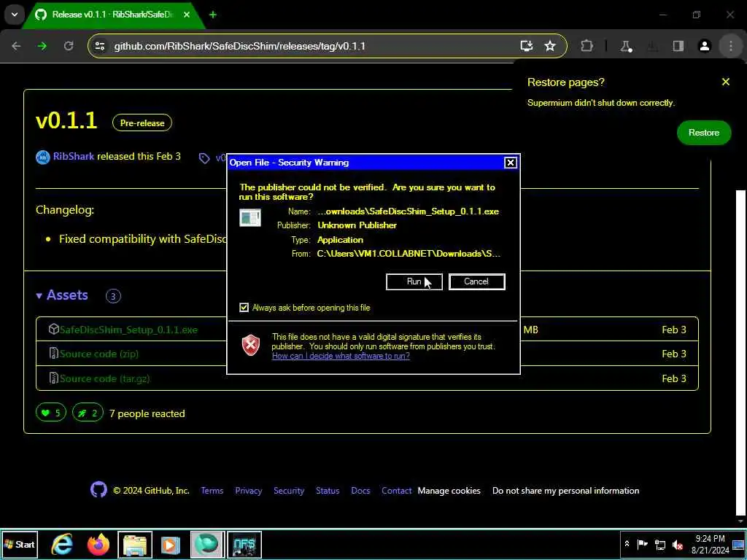Open the tab search dropdown arrow
Image resolution: width=747 pixels, height=560 pixels.
tap(15, 15)
